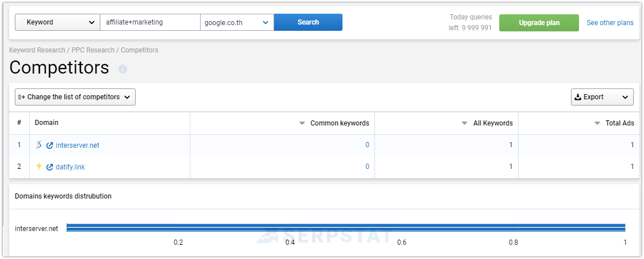Click the green Upgrade plan button
644x259 pixels.
(x=539, y=23)
